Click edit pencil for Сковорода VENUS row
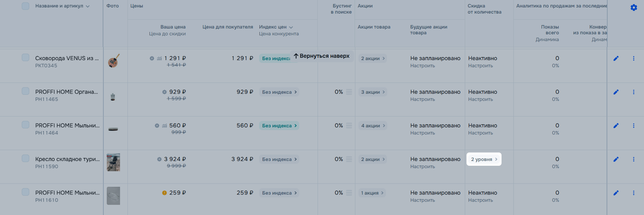 click(616, 58)
